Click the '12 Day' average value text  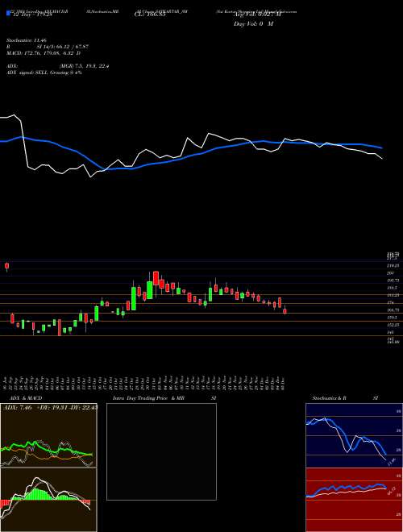(32, 15)
